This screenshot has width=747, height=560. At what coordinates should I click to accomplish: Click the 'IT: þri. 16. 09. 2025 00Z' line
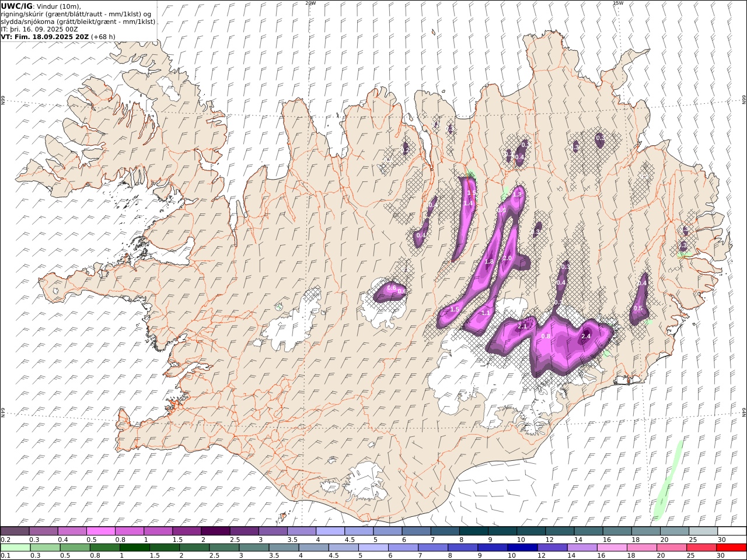coord(39,29)
